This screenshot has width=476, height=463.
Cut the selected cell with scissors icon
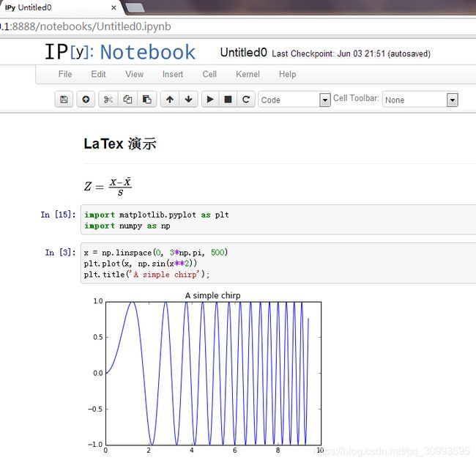pyautogui.click(x=108, y=100)
